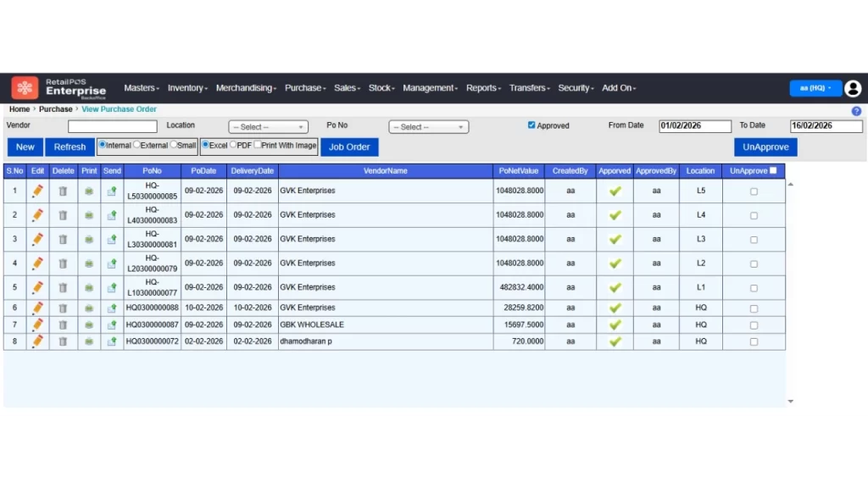The height and width of the screenshot is (488, 868).
Task: Click the To Date field
Action: [x=826, y=126]
